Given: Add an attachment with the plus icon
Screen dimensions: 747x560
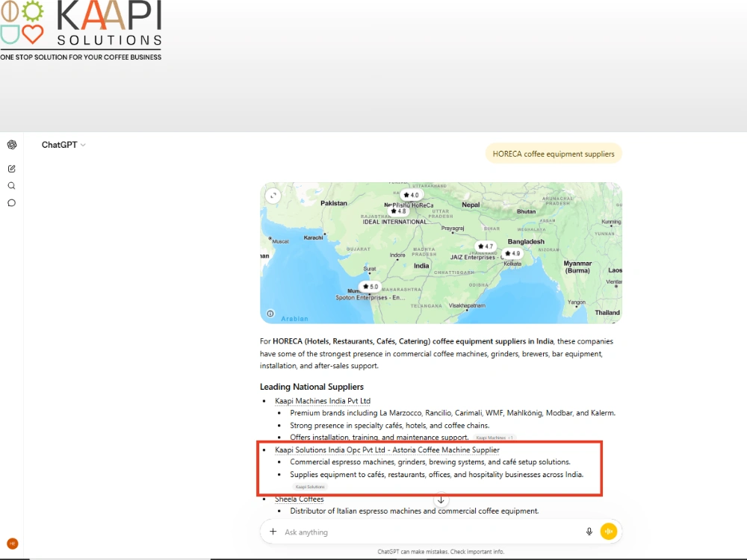Looking at the screenshot, I should [x=273, y=532].
